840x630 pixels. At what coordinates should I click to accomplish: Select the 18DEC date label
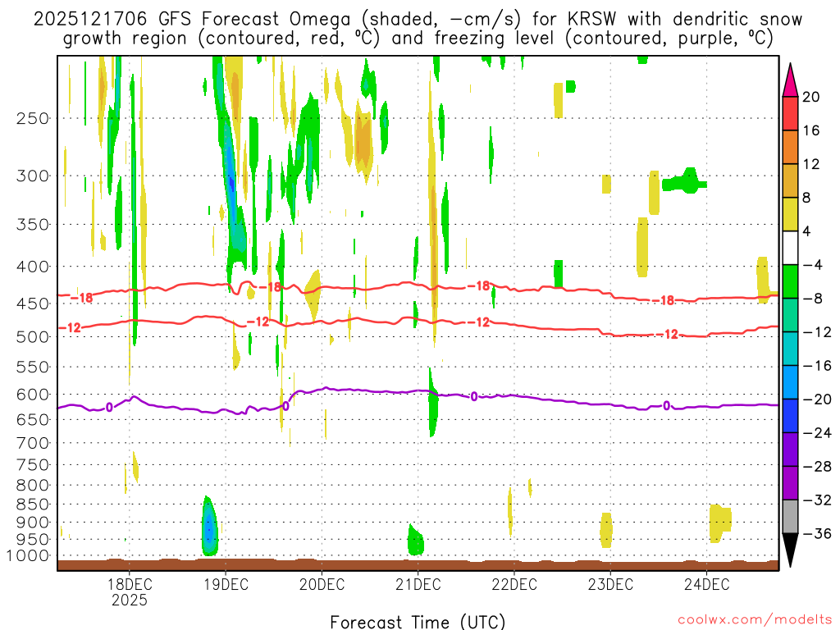point(129,584)
